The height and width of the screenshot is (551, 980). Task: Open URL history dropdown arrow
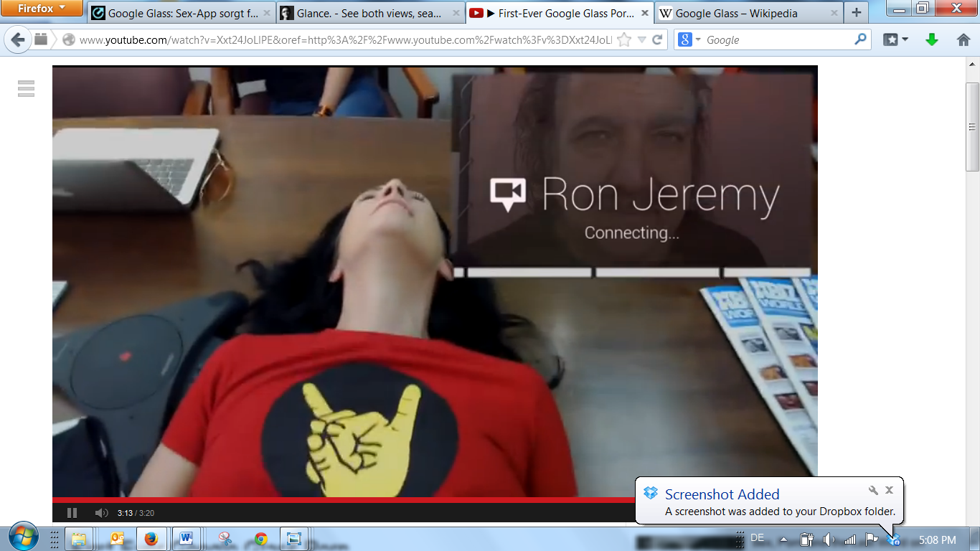pos(642,40)
